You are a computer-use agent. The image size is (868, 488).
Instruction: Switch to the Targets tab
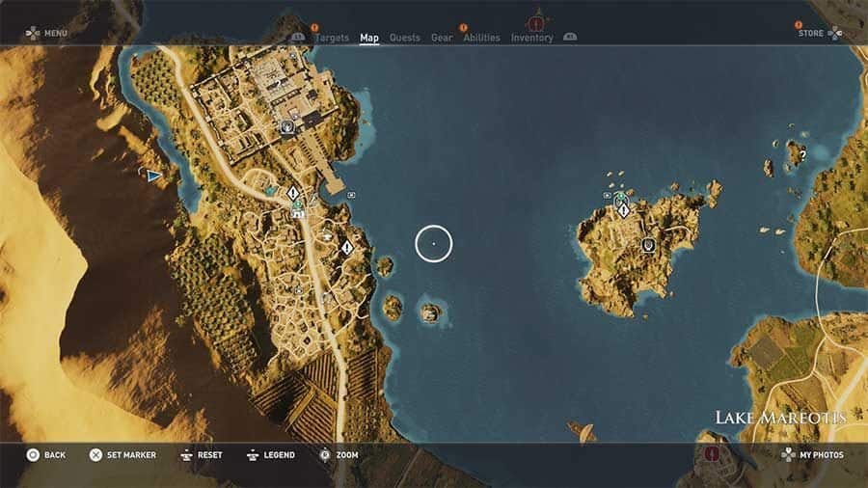pos(332,38)
